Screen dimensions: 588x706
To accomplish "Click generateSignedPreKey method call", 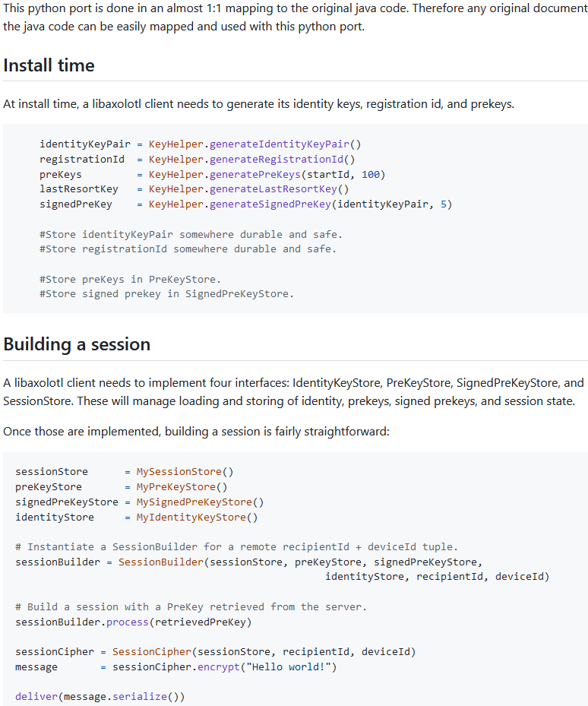I will (270, 204).
